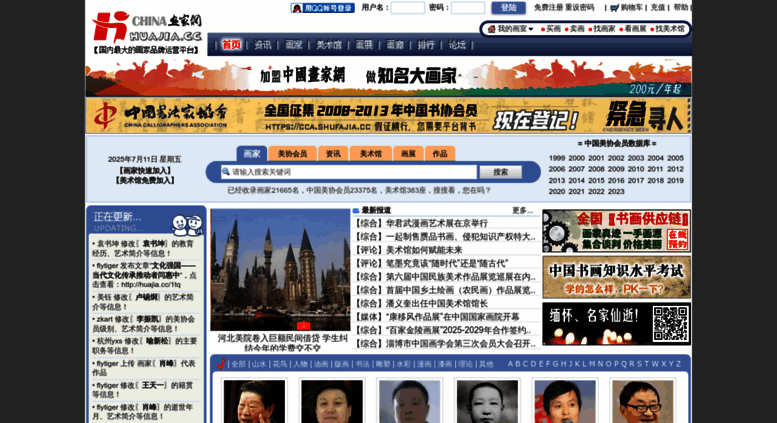
Task: Select the 论坛 forum nav item
Action: (x=457, y=45)
